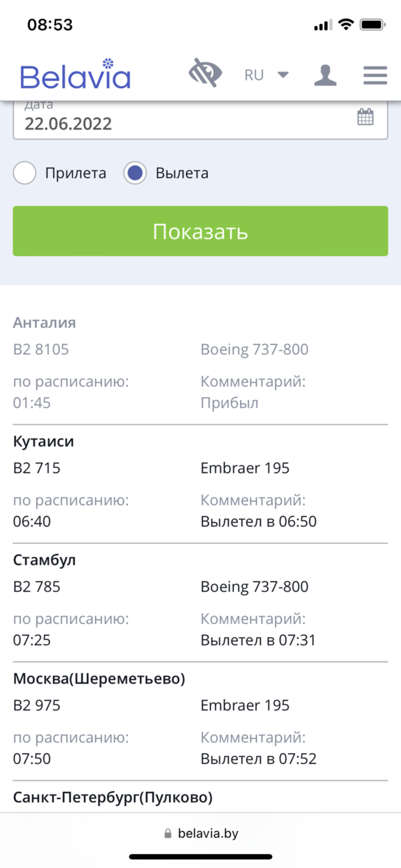
Task: Tap the Wi-Fi status icon
Action: (x=346, y=25)
